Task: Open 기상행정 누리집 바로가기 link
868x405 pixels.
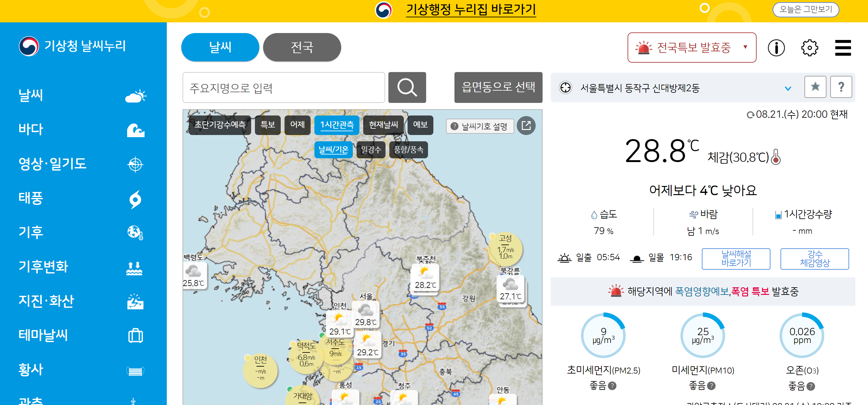Action: [471, 9]
